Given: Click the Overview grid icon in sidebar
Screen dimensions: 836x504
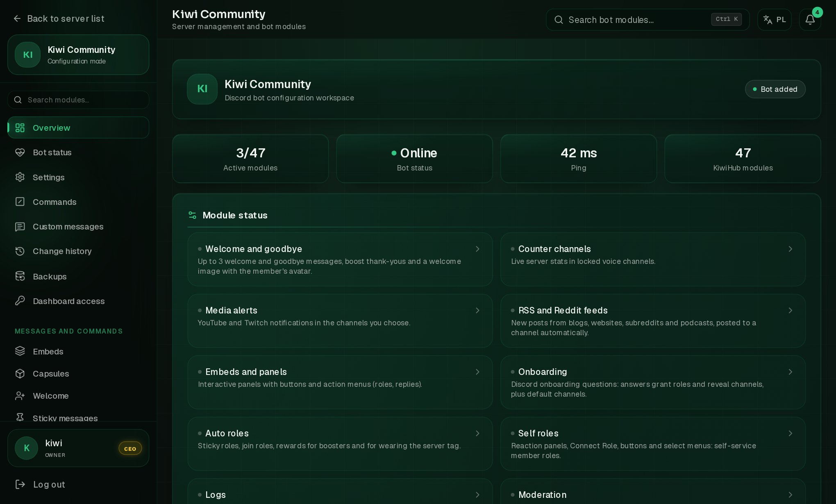Looking at the screenshot, I should click(x=20, y=128).
